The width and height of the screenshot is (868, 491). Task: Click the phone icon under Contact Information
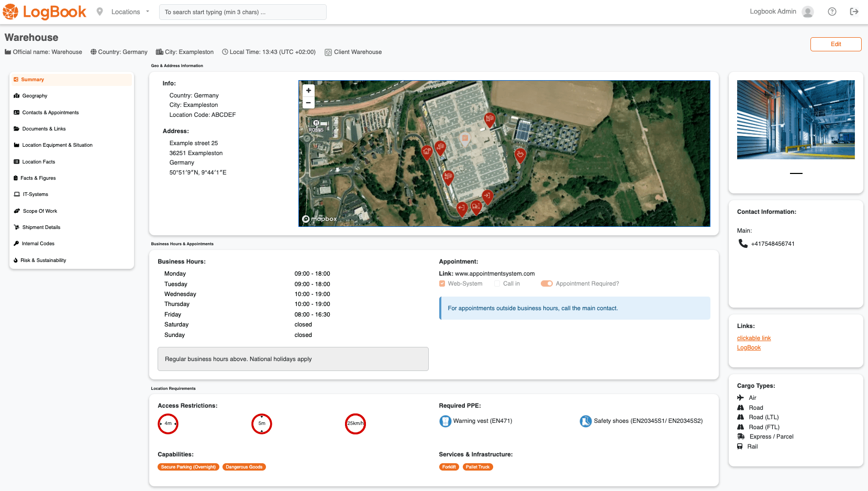point(743,244)
